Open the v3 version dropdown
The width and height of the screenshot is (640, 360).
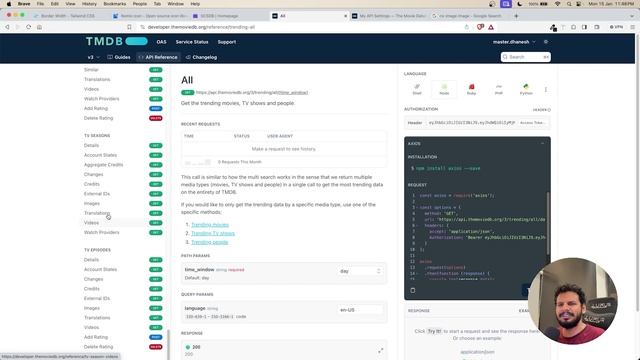(x=93, y=57)
